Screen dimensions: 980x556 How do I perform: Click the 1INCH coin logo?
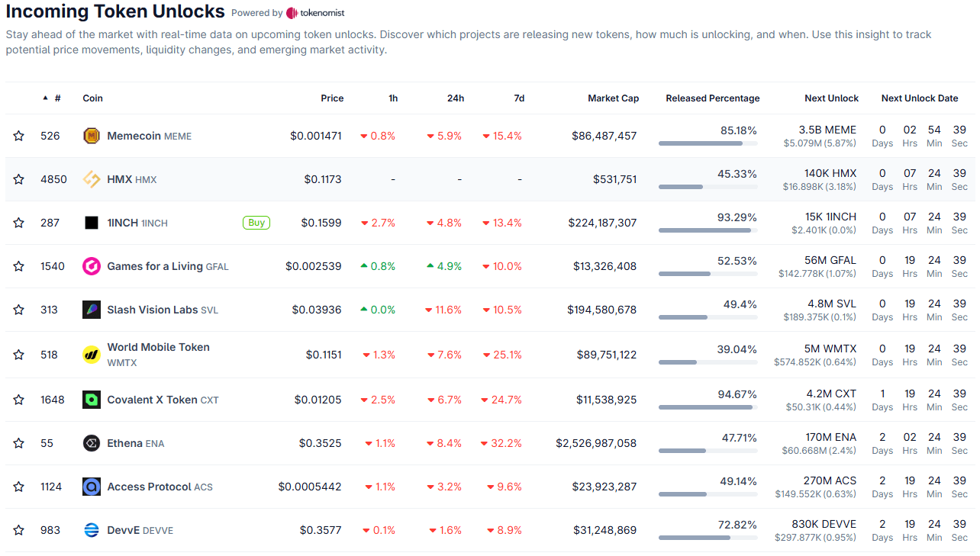[x=92, y=222]
